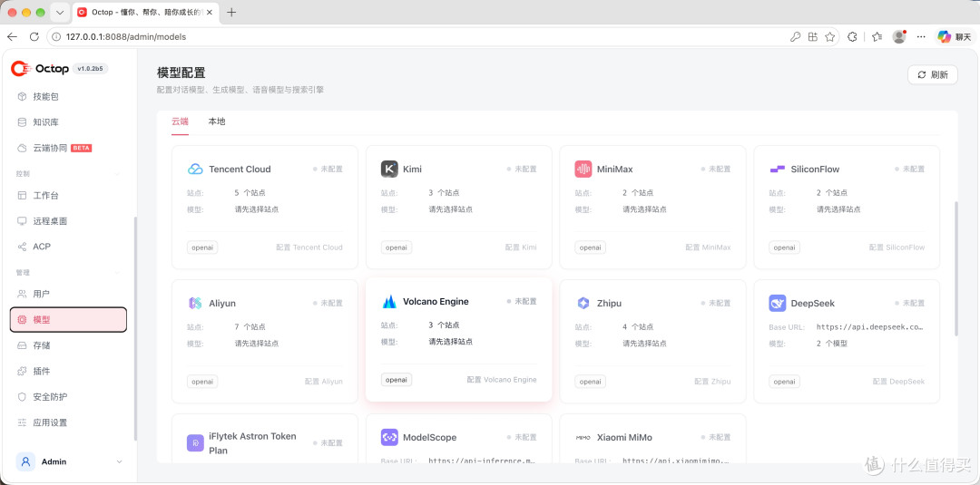The width and height of the screenshot is (980, 485).
Task: Click the Kimi logo icon
Action: coord(389,170)
